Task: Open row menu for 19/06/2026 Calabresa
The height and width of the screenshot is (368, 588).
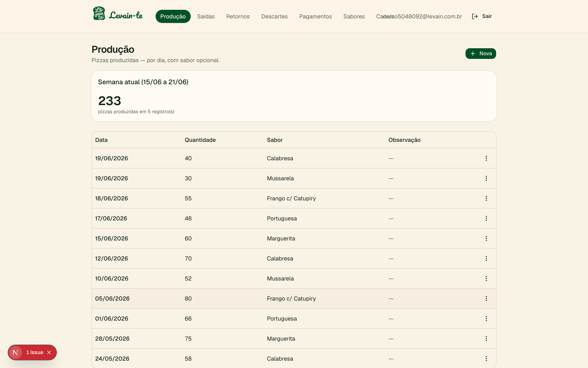Action: pos(486,158)
